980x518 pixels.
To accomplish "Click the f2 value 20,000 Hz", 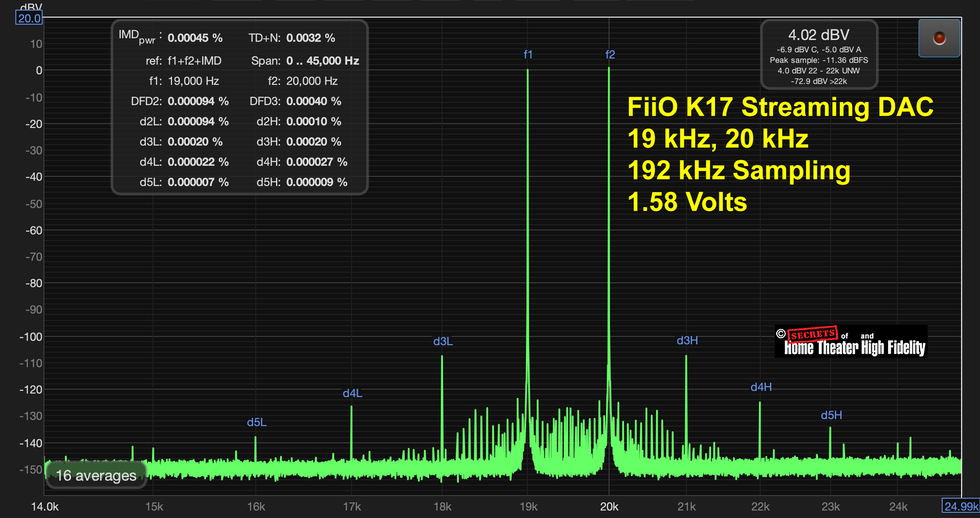I will tap(312, 81).
